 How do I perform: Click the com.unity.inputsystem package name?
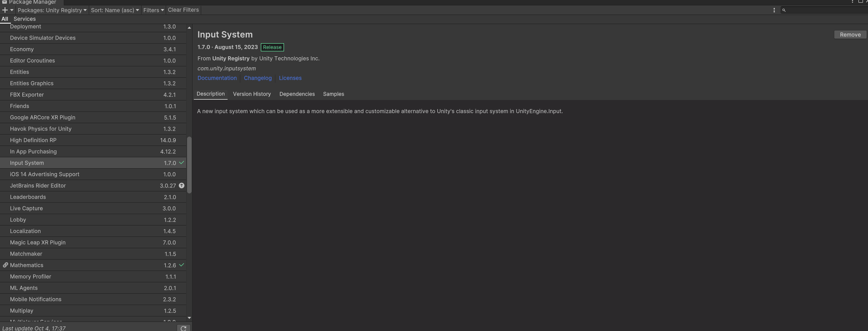pos(227,69)
